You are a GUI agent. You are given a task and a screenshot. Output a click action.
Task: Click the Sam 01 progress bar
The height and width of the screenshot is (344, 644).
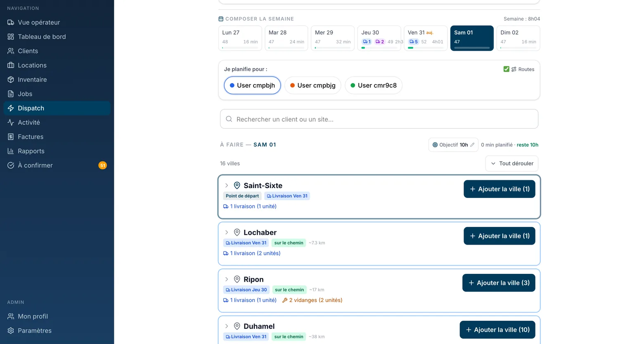point(472,48)
